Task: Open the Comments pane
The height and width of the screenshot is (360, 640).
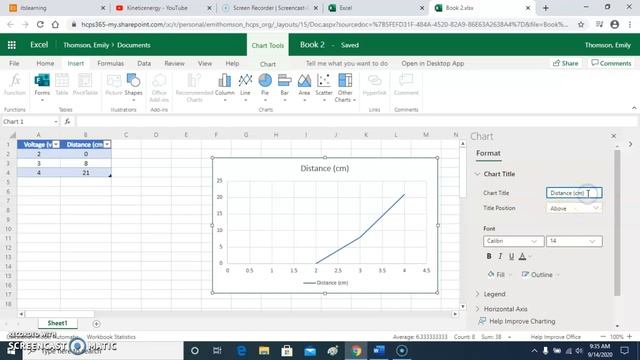Action: (611, 63)
